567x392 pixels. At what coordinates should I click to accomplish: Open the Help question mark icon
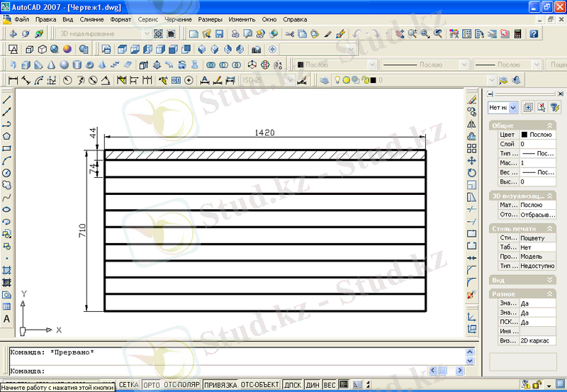point(534,33)
